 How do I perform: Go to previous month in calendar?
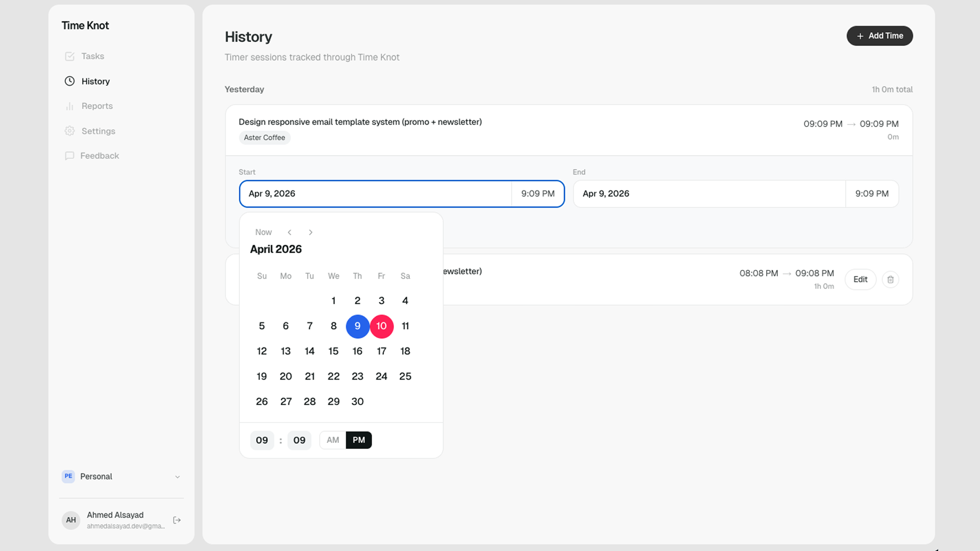(x=289, y=232)
